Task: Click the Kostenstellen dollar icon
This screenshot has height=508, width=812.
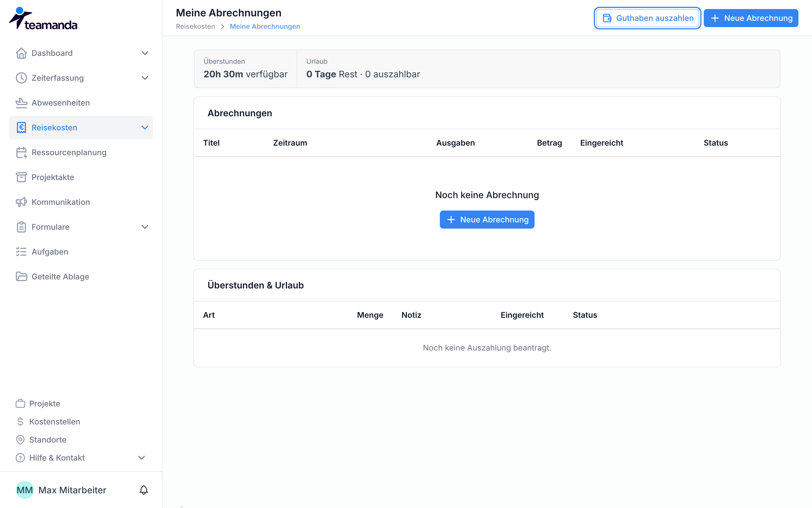Action: 20,422
